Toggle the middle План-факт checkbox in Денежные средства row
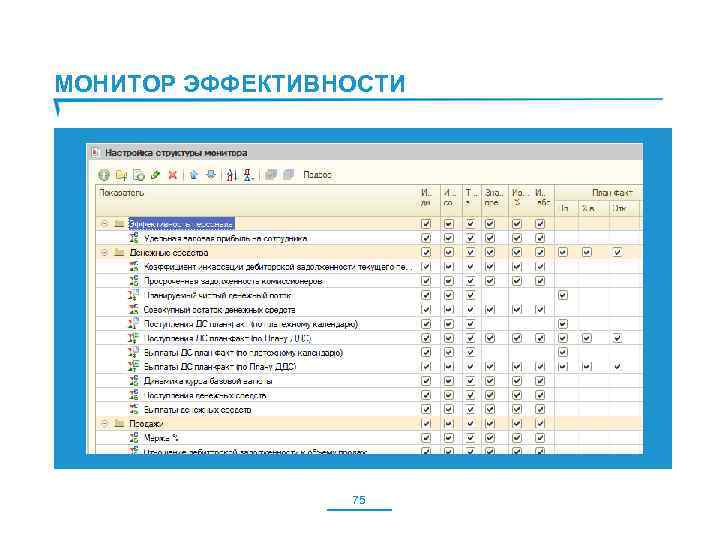Screen dimensions: 720x540 tap(587, 252)
